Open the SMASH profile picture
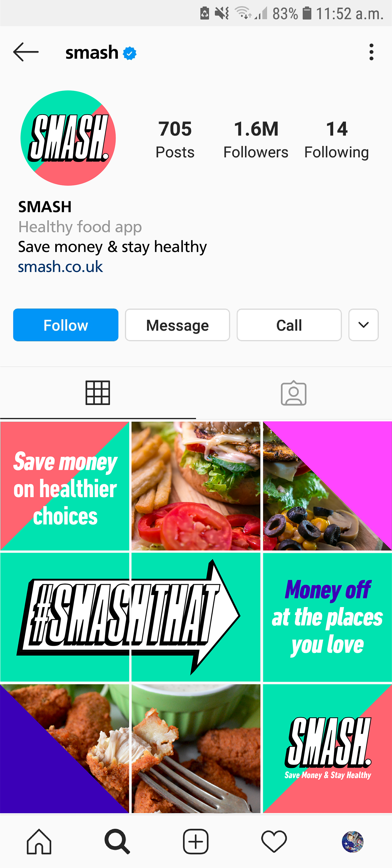 pos(68,138)
